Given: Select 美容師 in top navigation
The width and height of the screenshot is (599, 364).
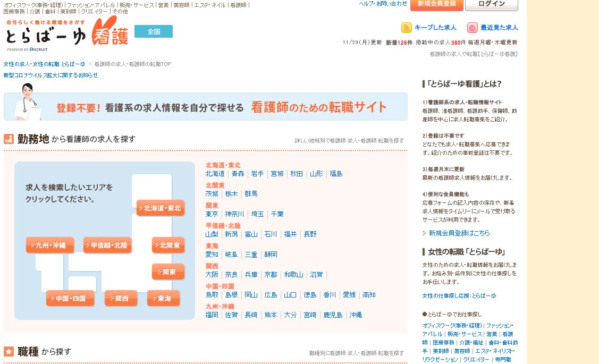Looking at the screenshot, I should [x=181, y=5].
